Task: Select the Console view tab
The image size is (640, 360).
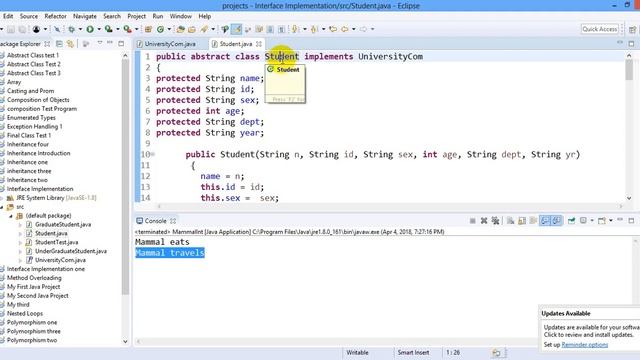Action: click(156, 221)
